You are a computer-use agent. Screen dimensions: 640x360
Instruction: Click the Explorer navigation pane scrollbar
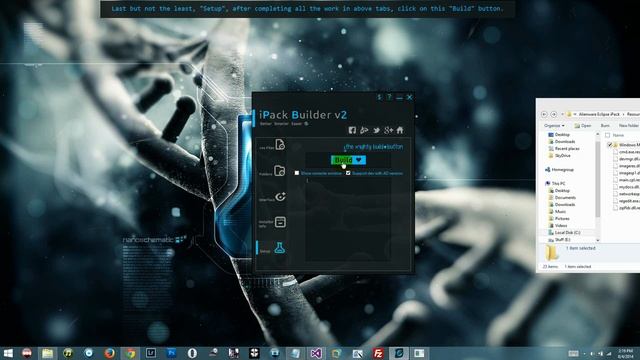(x=598, y=180)
